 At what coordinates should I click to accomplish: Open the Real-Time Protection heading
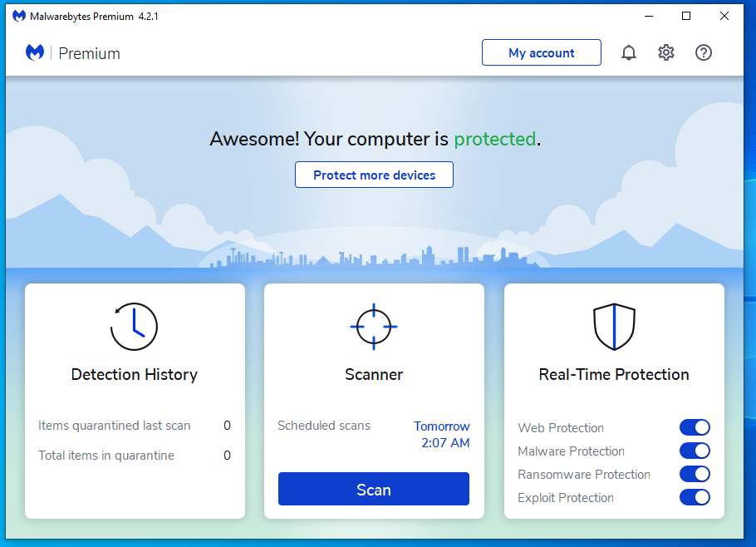click(x=614, y=375)
